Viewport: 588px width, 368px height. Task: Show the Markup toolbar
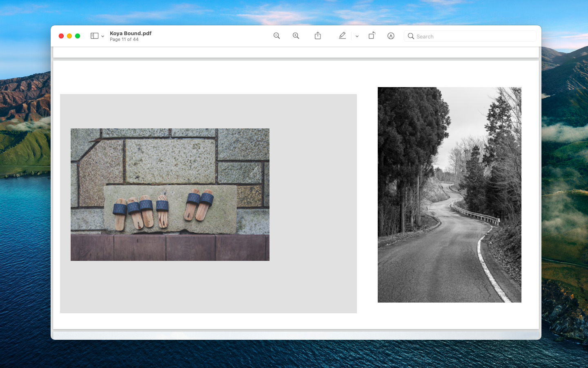[391, 36]
